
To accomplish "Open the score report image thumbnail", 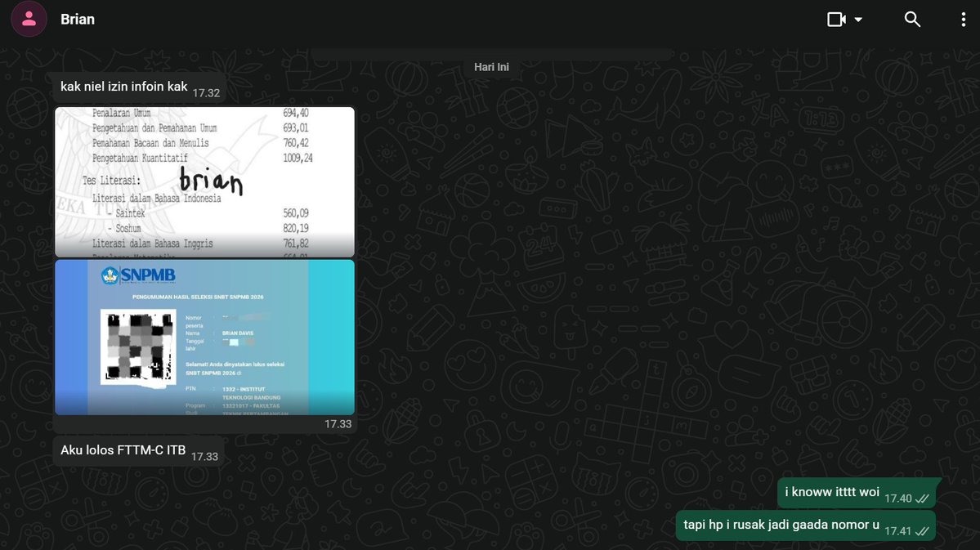I will pos(204,182).
